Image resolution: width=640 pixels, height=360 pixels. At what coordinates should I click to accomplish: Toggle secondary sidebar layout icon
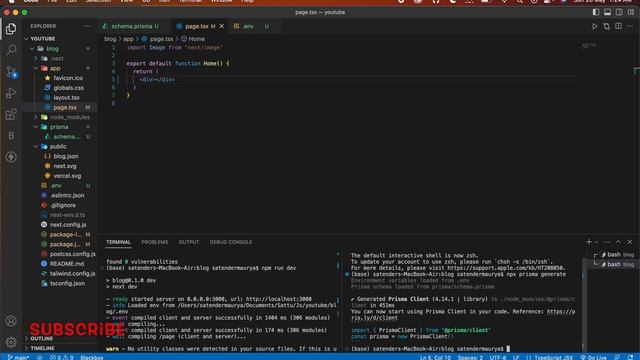tap(619, 12)
